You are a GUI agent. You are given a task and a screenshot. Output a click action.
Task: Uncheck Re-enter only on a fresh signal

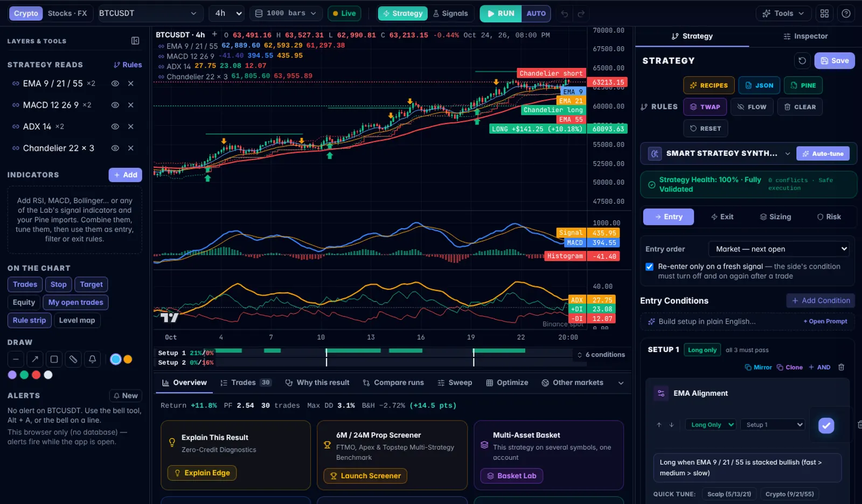pyautogui.click(x=649, y=267)
